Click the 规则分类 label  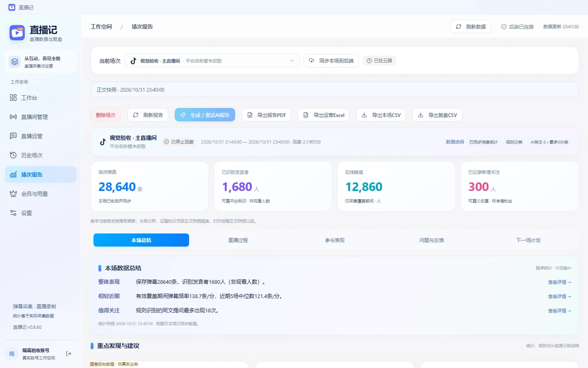point(514,142)
